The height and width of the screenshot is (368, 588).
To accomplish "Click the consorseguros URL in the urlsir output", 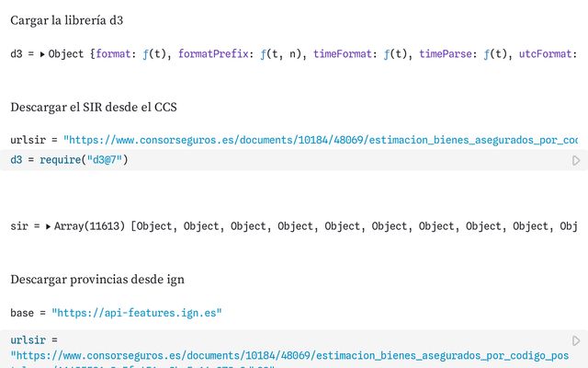I will click(x=322, y=140).
